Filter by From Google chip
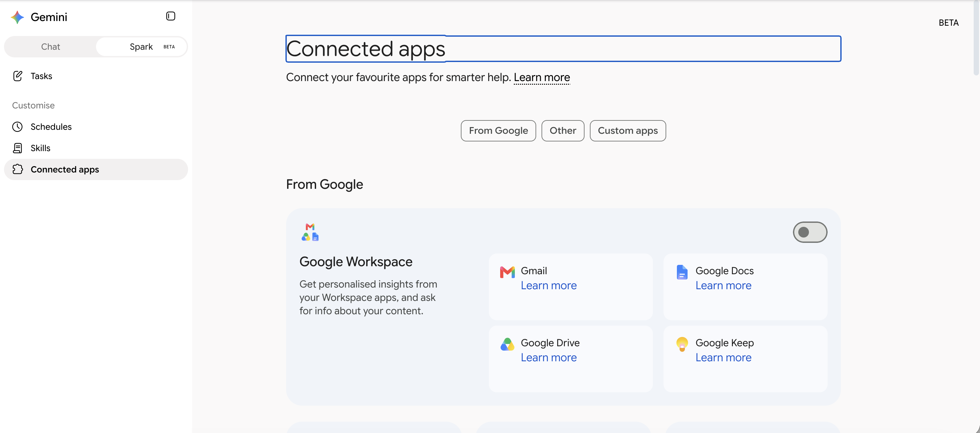The image size is (980, 433). click(498, 130)
